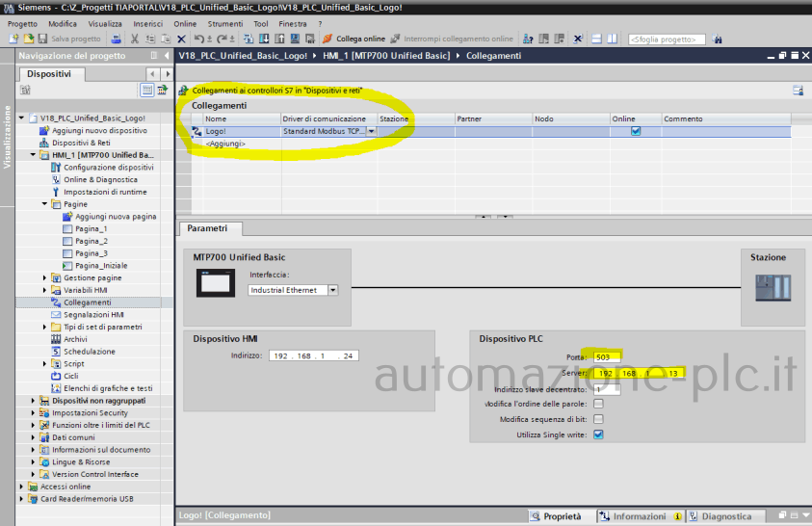Click the MTP700 HMI panel image
This screenshot has width=812, height=526.
point(216,282)
